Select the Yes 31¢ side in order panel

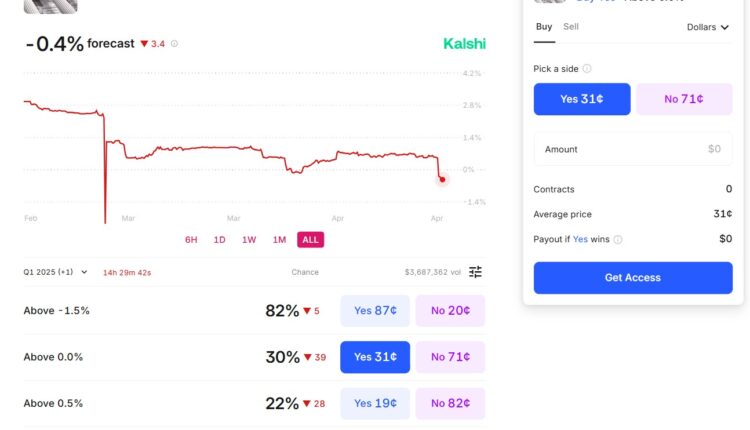582,99
